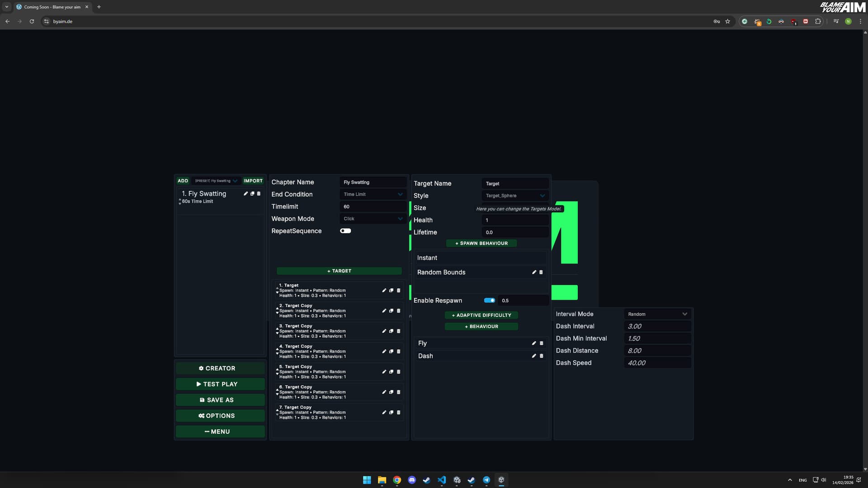
Task: Delete the Random Bounds spawn behaviour
Action: coord(541,272)
